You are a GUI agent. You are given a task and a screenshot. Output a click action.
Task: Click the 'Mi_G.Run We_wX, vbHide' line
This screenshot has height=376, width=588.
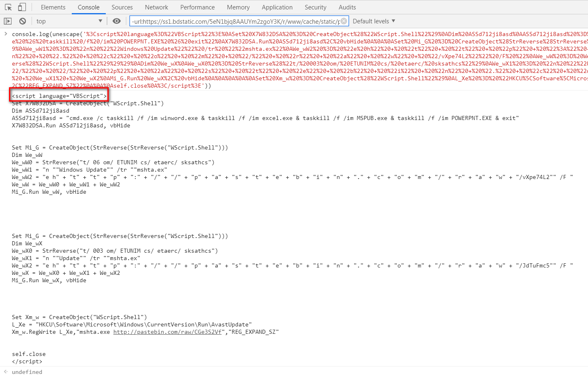coord(49,280)
